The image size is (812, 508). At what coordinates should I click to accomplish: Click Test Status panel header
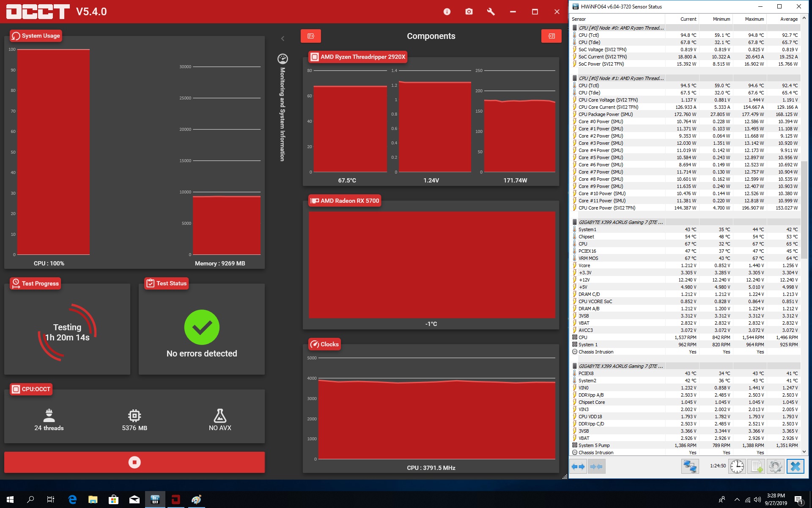[x=167, y=283]
